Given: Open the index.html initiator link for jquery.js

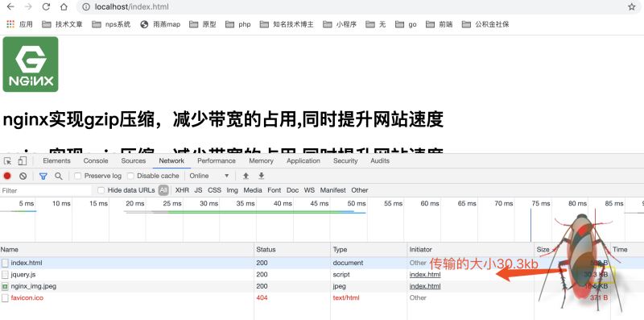Looking at the screenshot, I should coord(425,274).
